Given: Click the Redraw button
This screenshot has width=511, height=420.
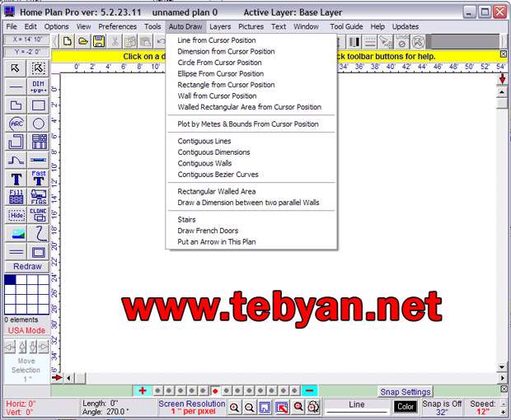Looking at the screenshot, I should click(27, 267).
